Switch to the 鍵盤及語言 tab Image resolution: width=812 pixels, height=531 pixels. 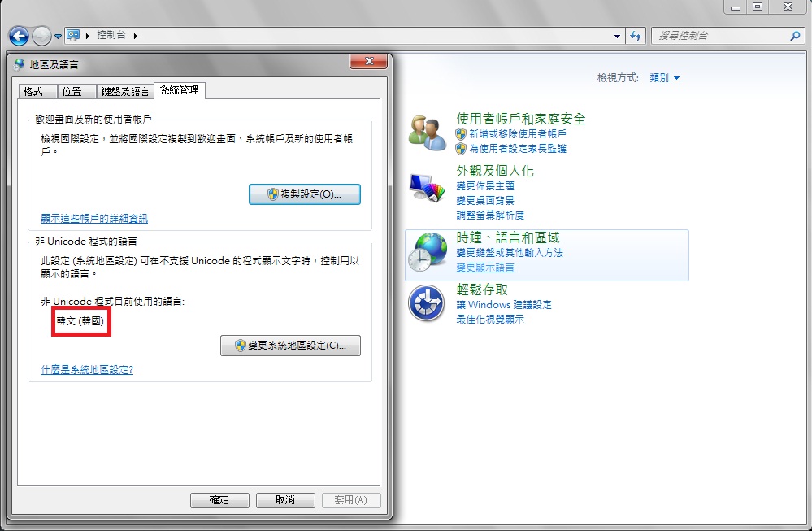(x=125, y=92)
